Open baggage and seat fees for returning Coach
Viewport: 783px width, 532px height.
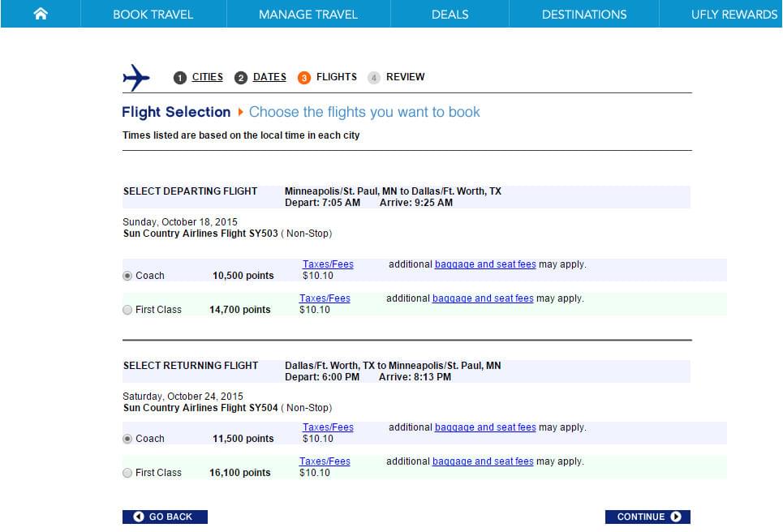485,427
